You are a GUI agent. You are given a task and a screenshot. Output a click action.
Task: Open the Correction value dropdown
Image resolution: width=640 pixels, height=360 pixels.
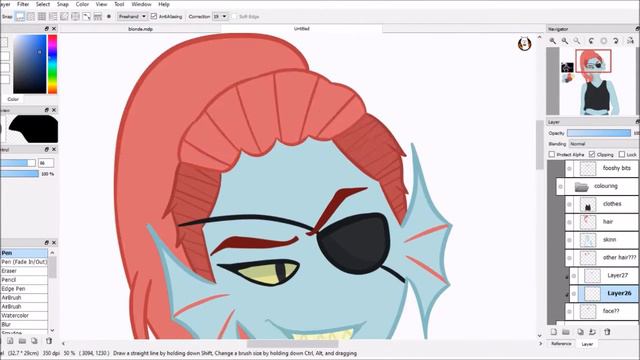[x=220, y=16]
